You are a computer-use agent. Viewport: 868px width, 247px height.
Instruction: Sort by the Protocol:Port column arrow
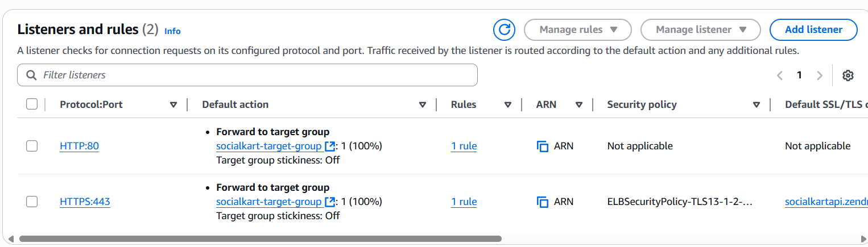[173, 105]
